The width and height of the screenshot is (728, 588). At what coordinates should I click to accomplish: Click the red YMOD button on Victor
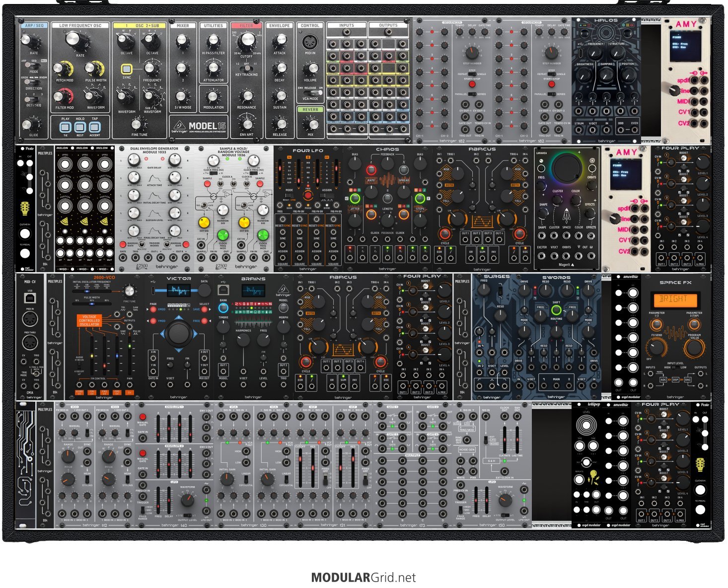153,321
